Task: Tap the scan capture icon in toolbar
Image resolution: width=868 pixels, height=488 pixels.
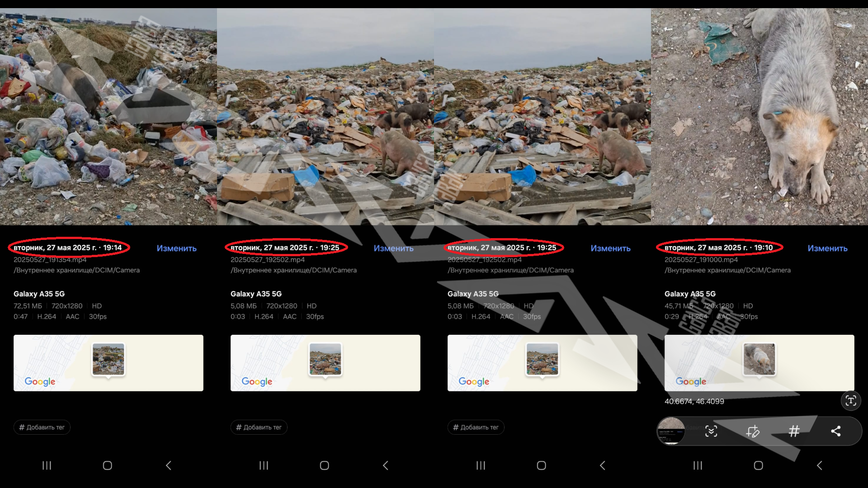Action: [x=711, y=431]
